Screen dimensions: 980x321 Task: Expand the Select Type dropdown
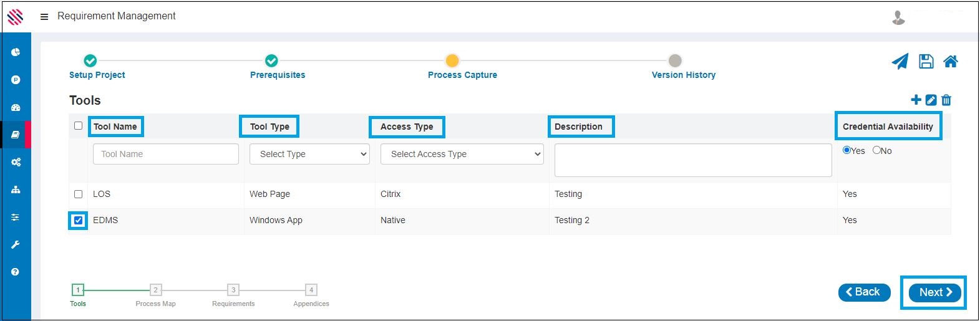click(309, 154)
